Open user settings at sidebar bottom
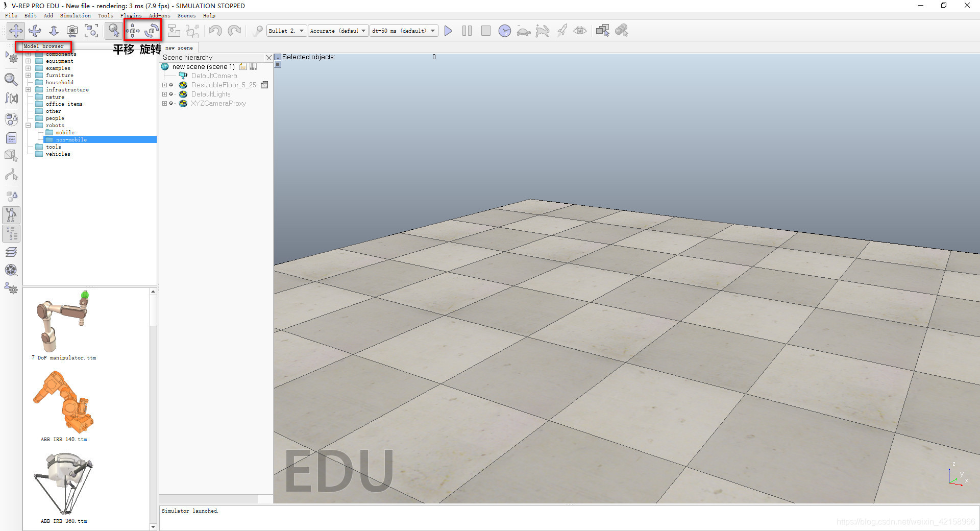This screenshot has width=980, height=531. (x=11, y=288)
